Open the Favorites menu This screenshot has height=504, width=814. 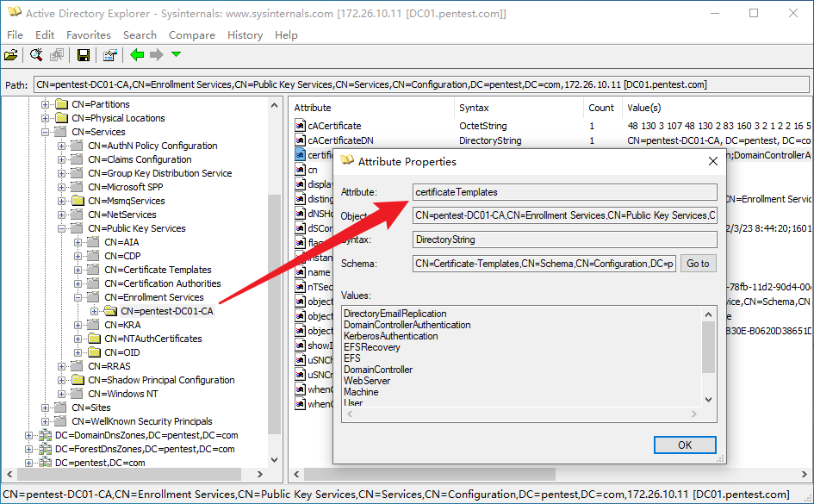tap(88, 34)
